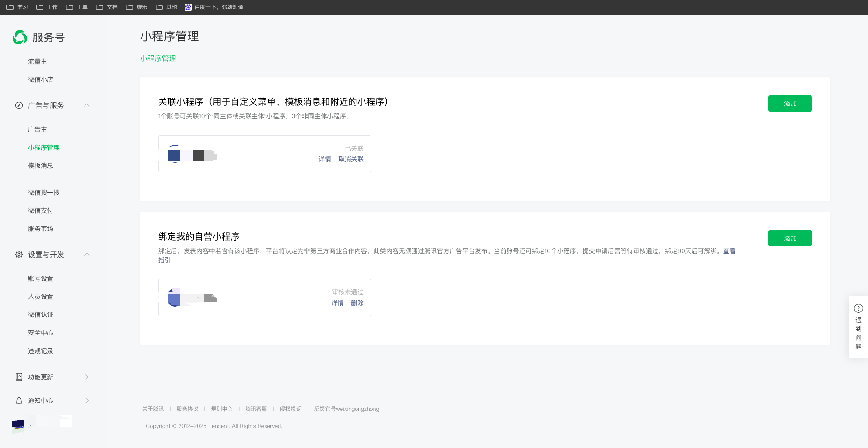Open the 规则中心 footer link
Viewport: 868px width, 448px height.
222,409
